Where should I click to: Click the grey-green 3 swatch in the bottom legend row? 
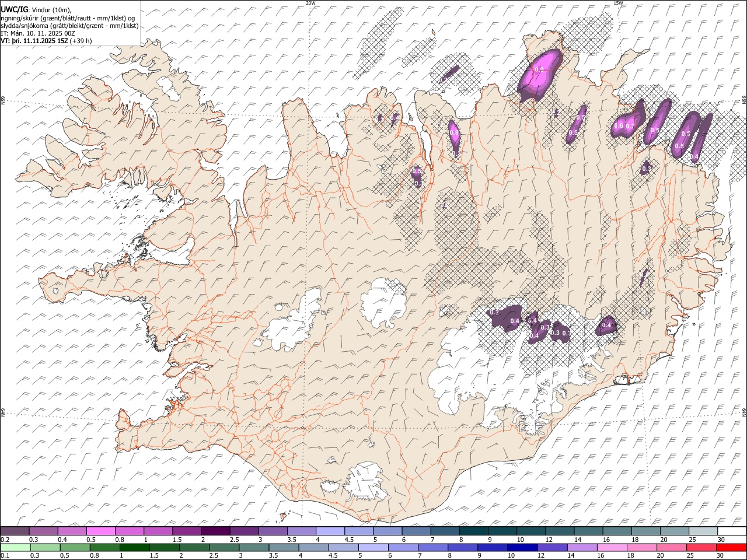click(254, 547)
